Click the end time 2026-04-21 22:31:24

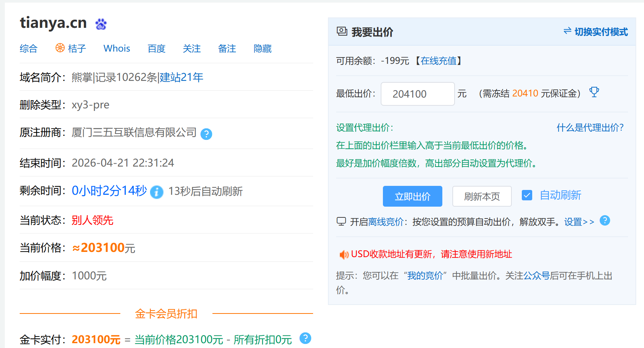point(123,163)
